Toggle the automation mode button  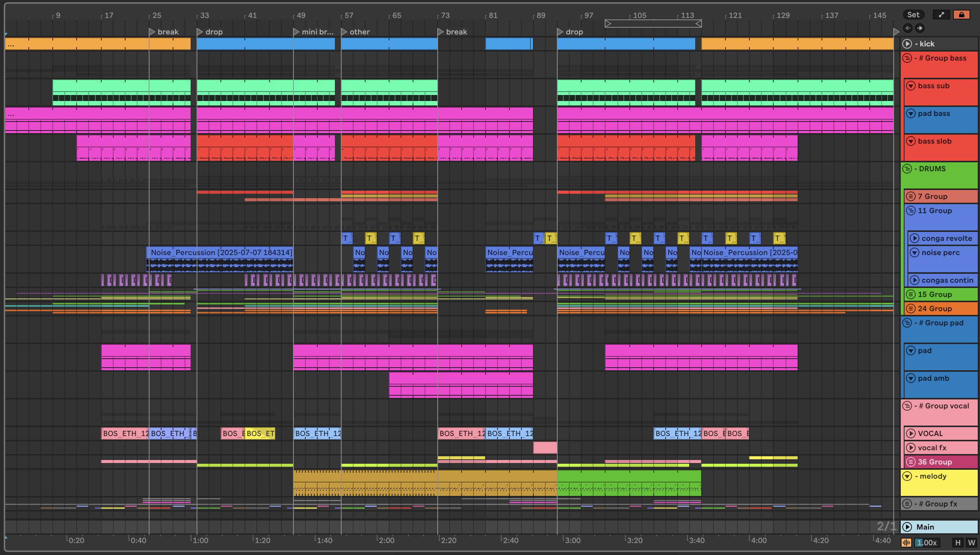click(x=941, y=15)
